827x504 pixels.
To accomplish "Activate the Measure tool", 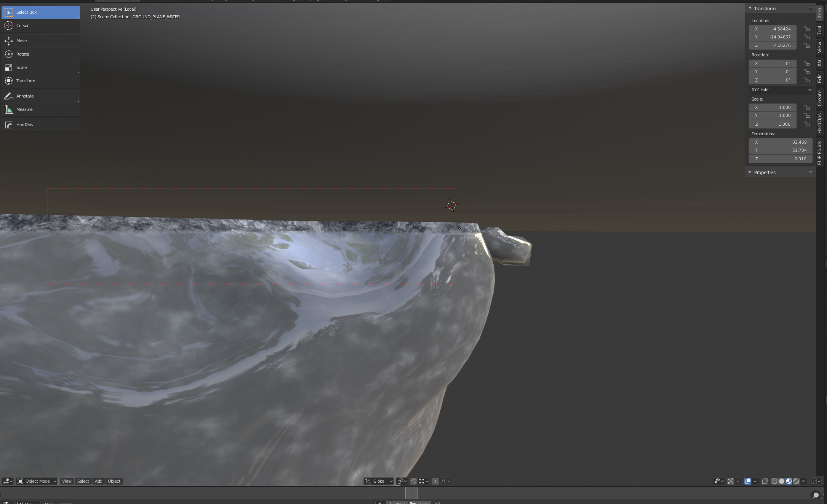I will [x=24, y=109].
